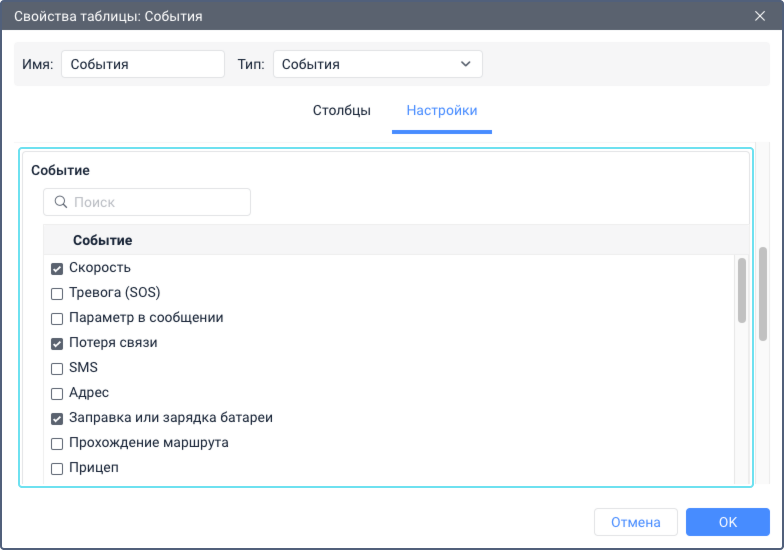Image resolution: width=784 pixels, height=550 pixels.
Task: Tick the Параметр в сообщении checkbox
Action: coord(57,319)
